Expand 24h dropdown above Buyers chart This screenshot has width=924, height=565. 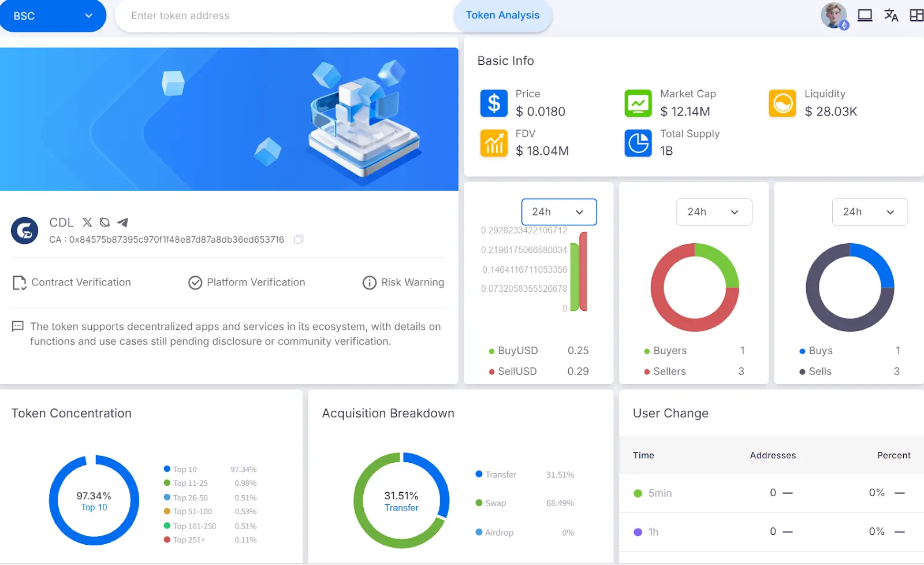(714, 212)
